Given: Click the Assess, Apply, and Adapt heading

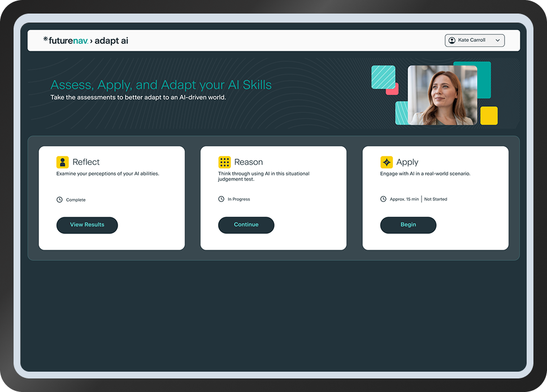Looking at the screenshot, I should tap(161, 85).
